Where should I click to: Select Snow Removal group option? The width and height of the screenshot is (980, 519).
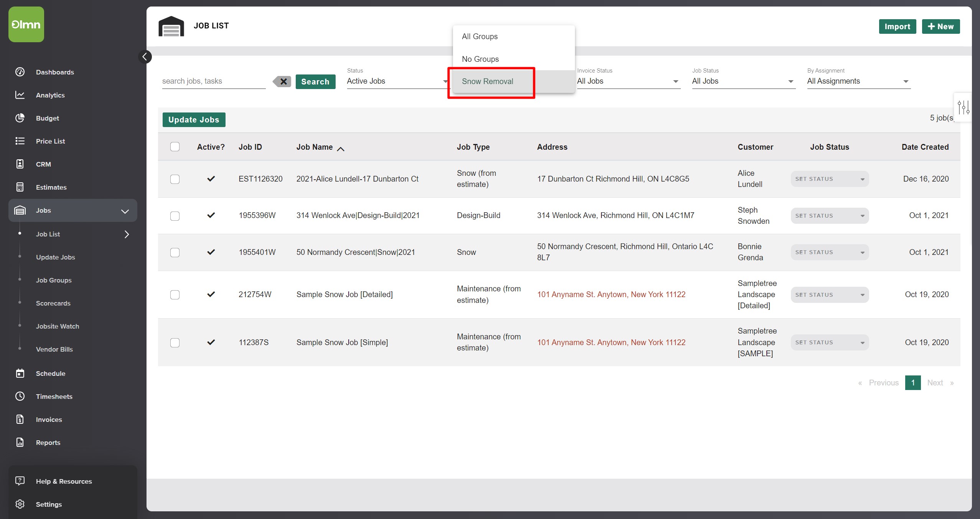point(514,81)
